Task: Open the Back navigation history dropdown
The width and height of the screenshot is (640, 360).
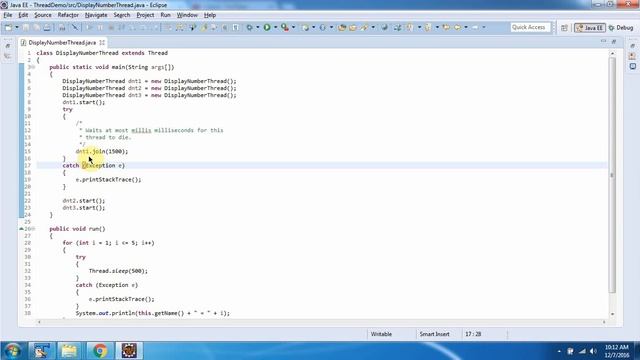Action: 466,27
